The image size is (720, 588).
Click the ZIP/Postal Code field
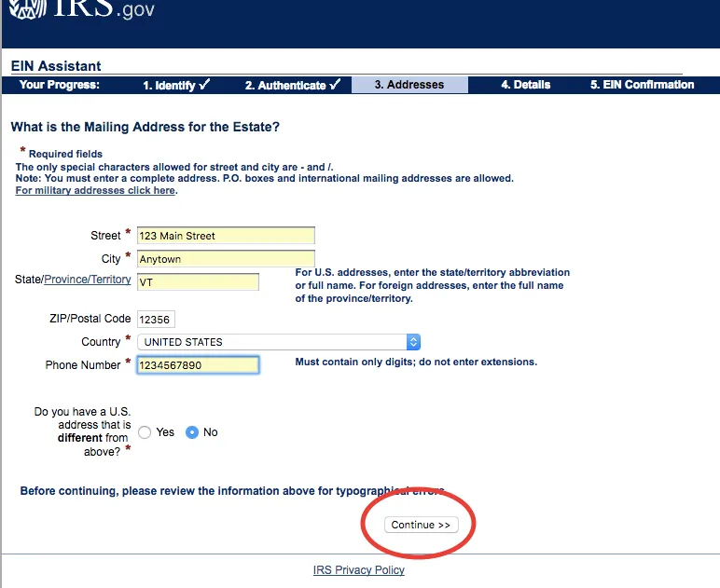[x=156, y=320]
